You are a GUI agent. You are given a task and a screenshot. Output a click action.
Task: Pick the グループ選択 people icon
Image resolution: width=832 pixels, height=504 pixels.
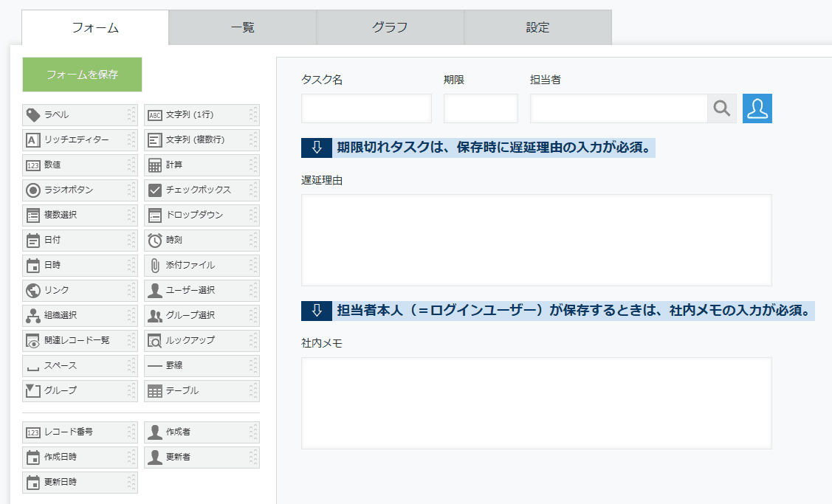pos(154,316)
